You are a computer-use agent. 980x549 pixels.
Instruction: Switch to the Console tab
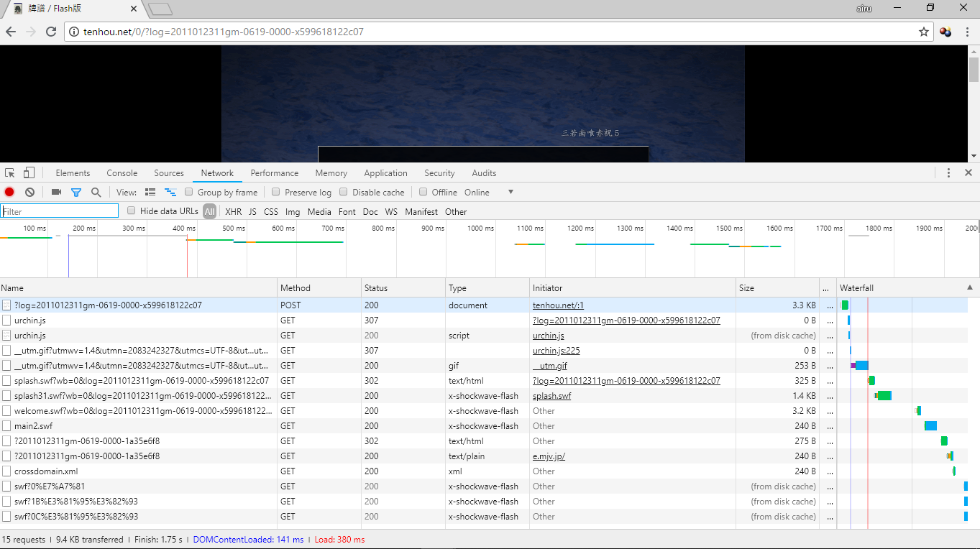122,173
